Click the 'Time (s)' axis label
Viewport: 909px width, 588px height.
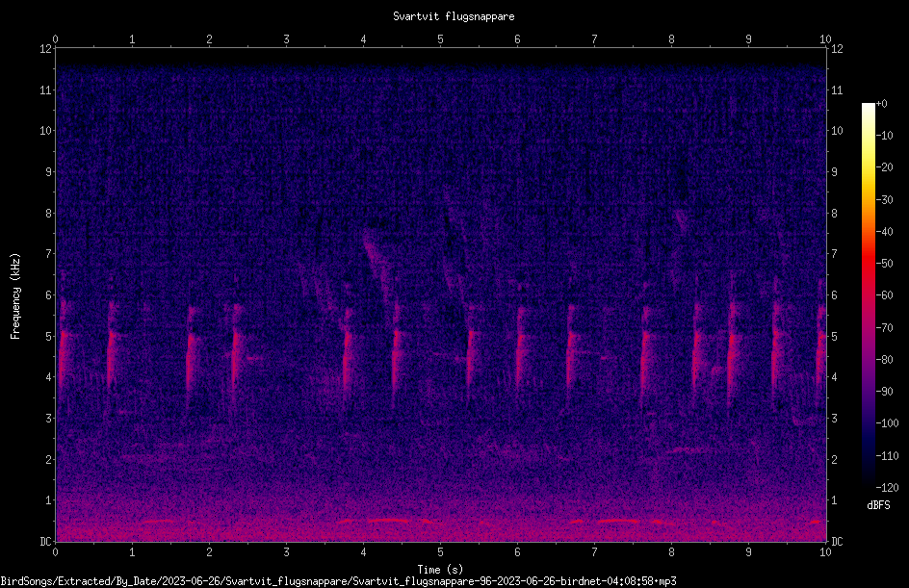coord(440,570)
